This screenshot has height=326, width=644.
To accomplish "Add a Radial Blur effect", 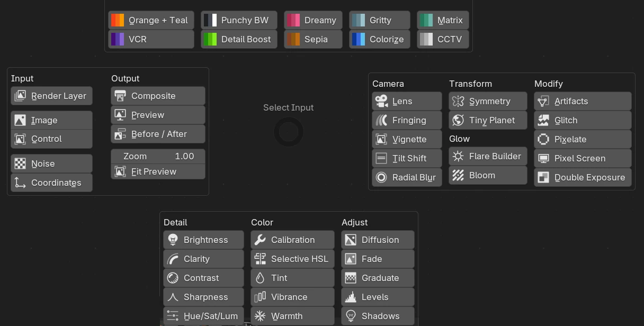I will tap(407, 177).
